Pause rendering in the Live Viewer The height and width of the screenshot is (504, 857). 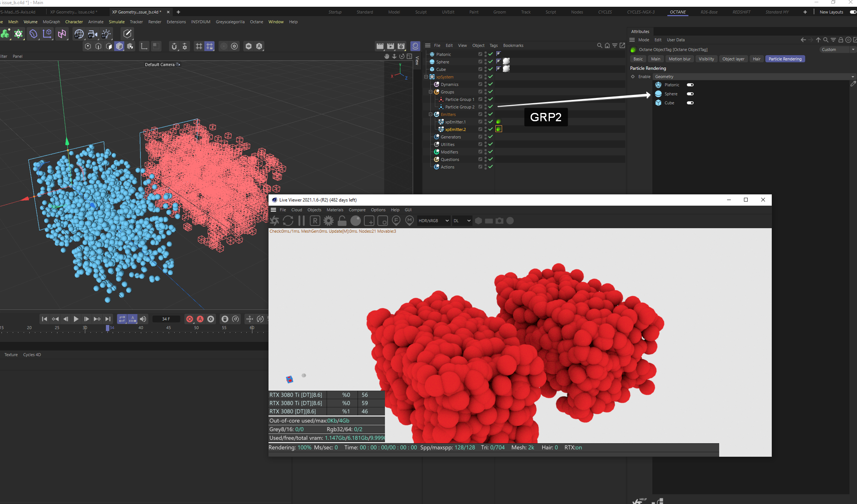coord(302,221)
